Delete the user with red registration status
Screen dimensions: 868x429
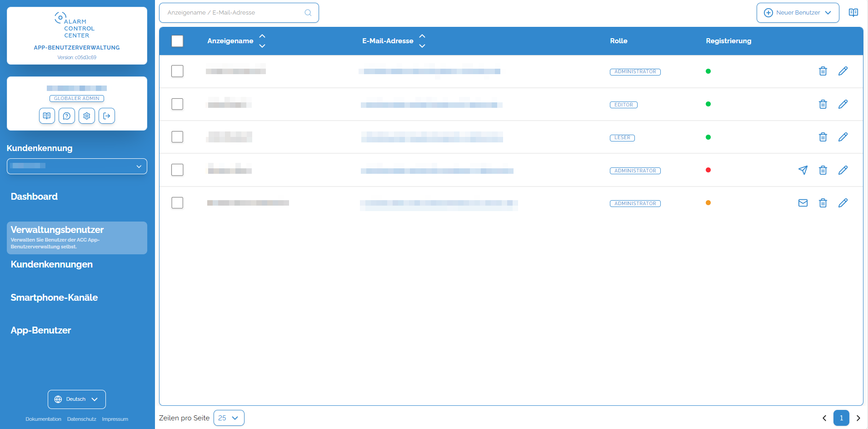coord(823,170)
